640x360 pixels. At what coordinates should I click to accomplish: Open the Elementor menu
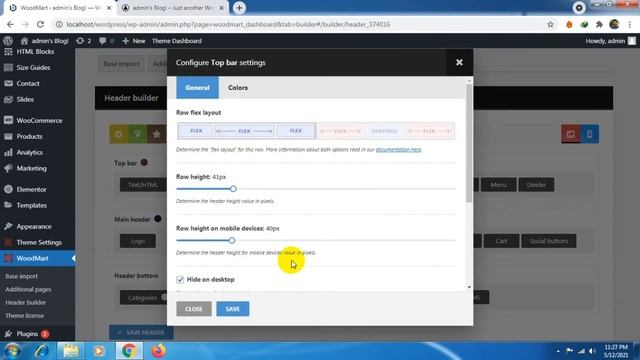[31, 190]
